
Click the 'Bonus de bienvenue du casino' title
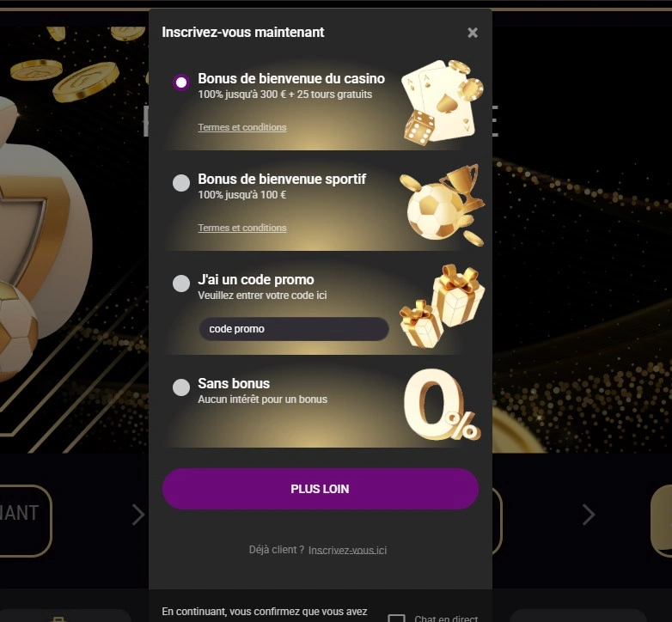[291, 79]
